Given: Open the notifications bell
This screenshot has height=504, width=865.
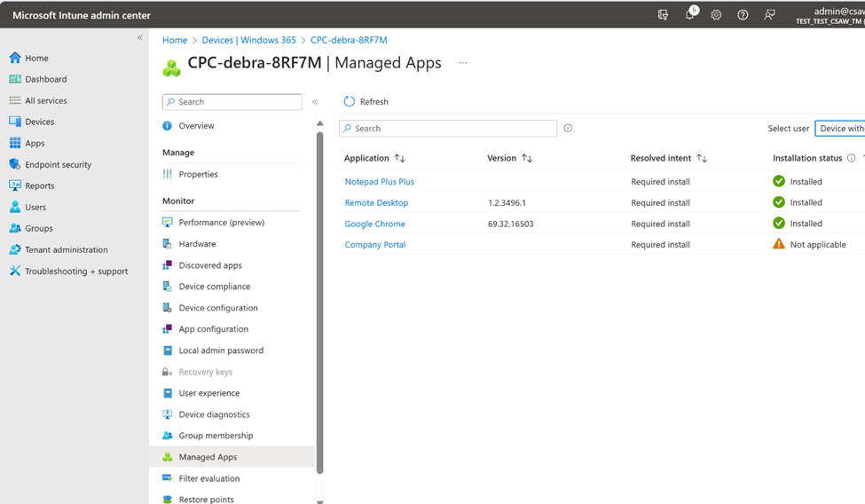Looking at the screenshot, I should click(x=691, y=14).
